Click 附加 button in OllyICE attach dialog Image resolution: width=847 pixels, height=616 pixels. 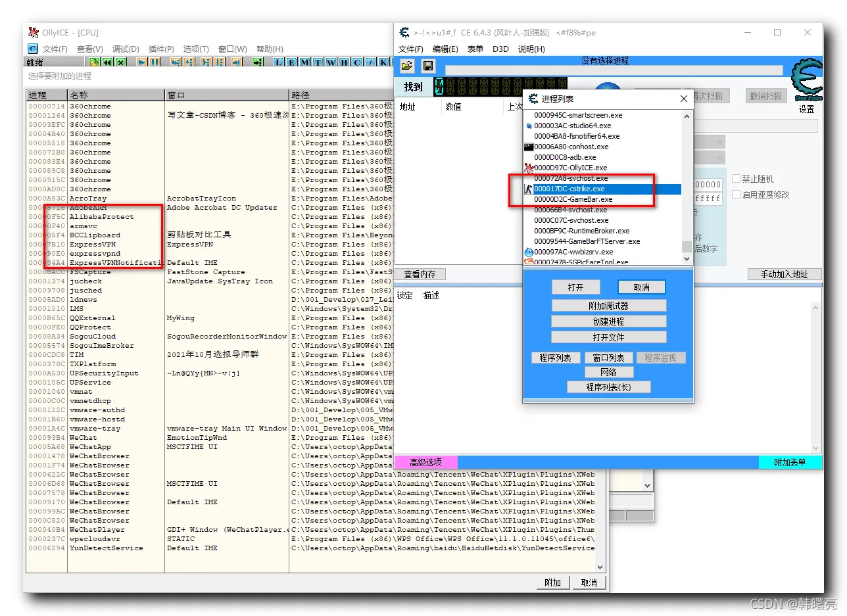[552, 582]
